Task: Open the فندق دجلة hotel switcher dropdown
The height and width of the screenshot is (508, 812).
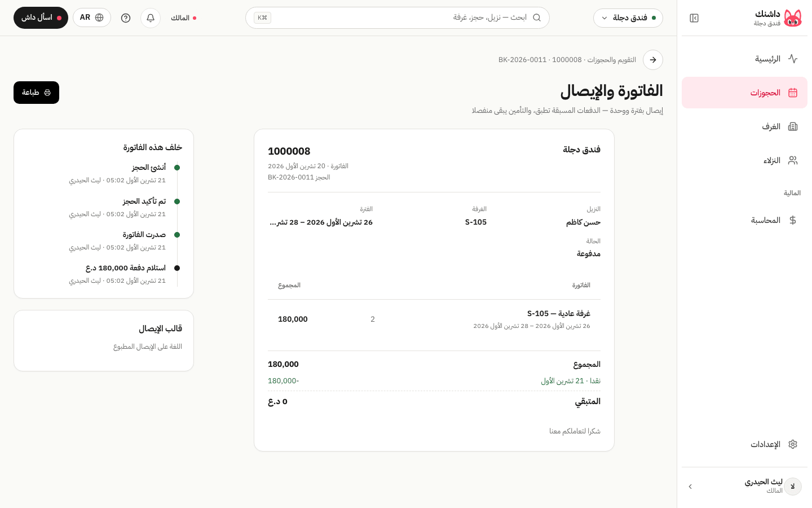Action: [628, 18]
